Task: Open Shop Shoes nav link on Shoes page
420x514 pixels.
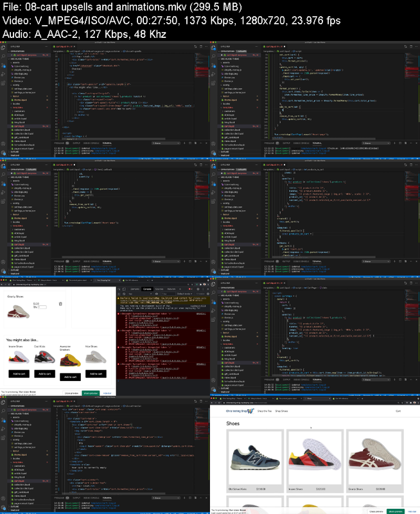Action: (x=281, y=411)
